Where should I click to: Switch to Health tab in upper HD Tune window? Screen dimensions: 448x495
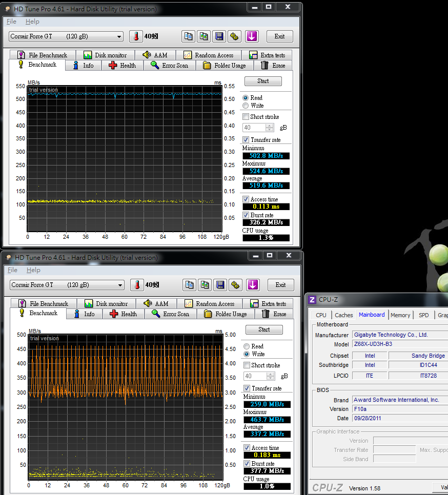[122, 66]
